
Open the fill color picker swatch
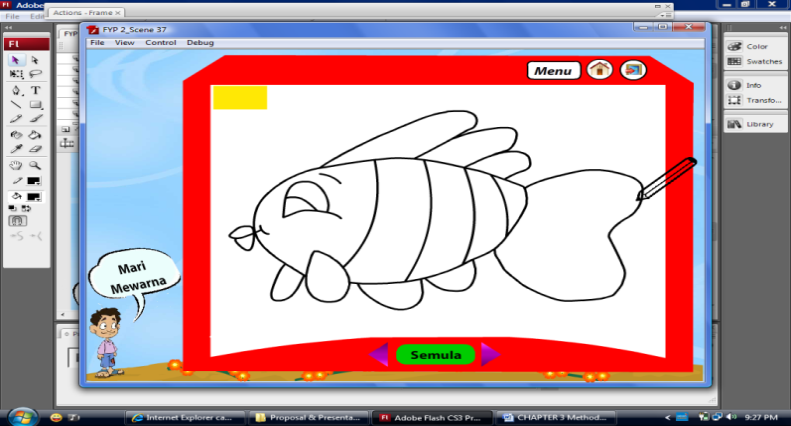coord(35,196)
